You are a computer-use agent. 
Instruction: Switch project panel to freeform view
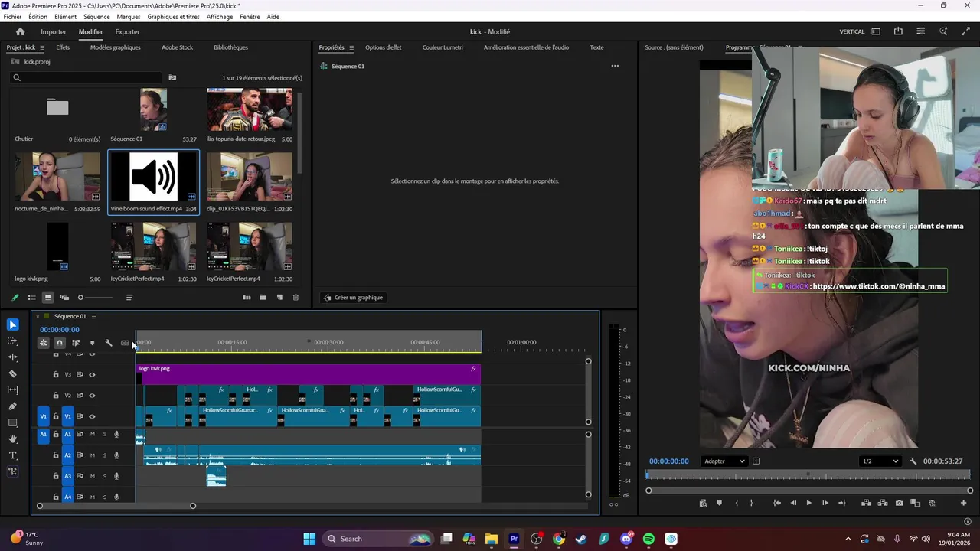click(64, 298)
